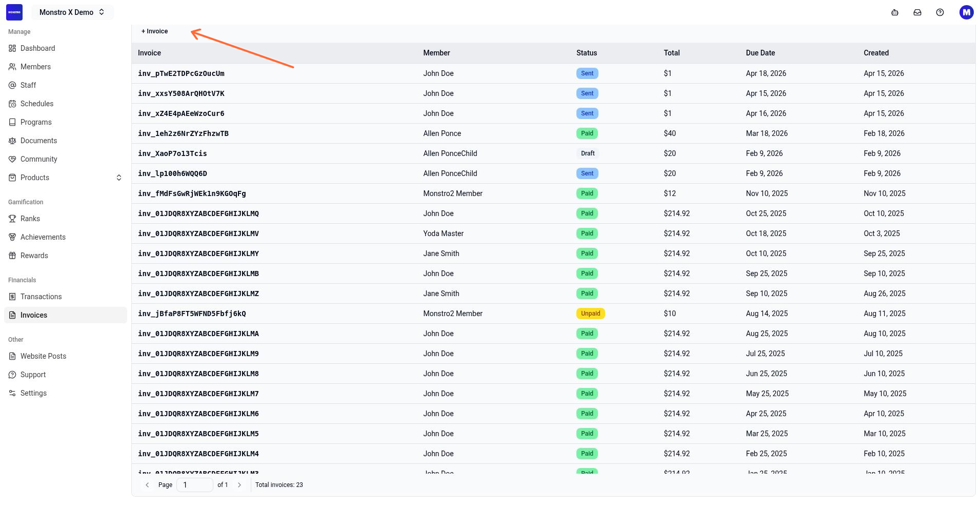Viewport: 980px width, 507px height.
Task: Click the Monstro logo icon
Action: pyautogui.click(x=14, y=12)
